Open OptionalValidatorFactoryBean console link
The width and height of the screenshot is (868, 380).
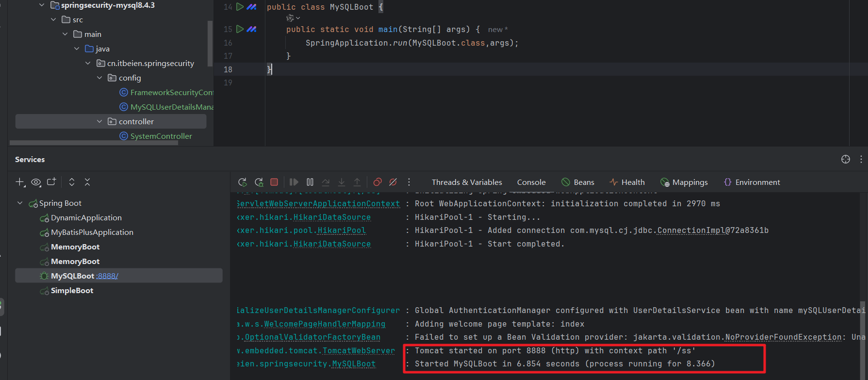click(312, 337)
